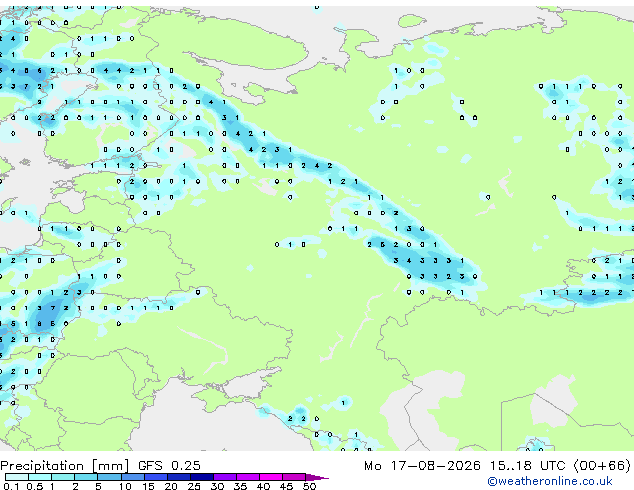The height and width of the screenshot is (490, 634).
Task: Click the above-50 arrow tip of the legend
Action: click(317, 477)
